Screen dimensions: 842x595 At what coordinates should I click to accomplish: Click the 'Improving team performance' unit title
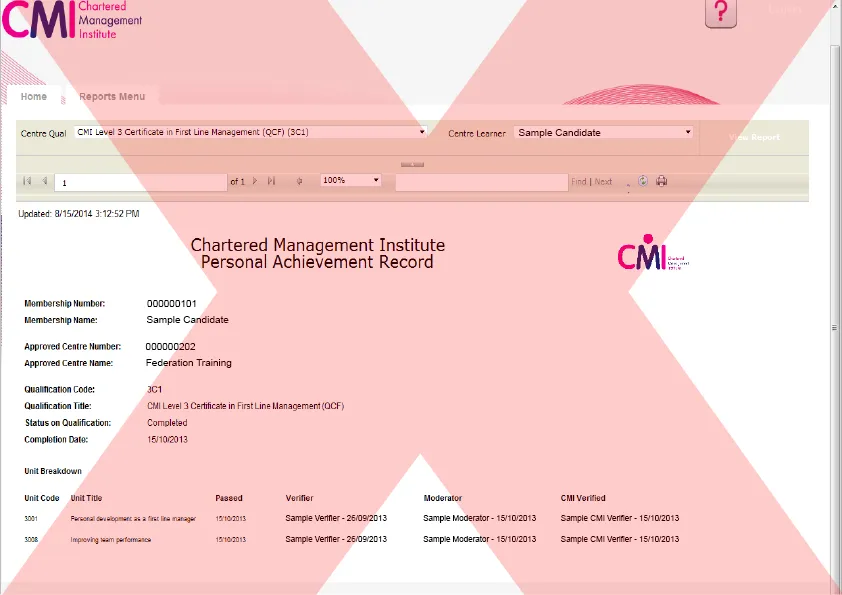click(x=111, y=540)
